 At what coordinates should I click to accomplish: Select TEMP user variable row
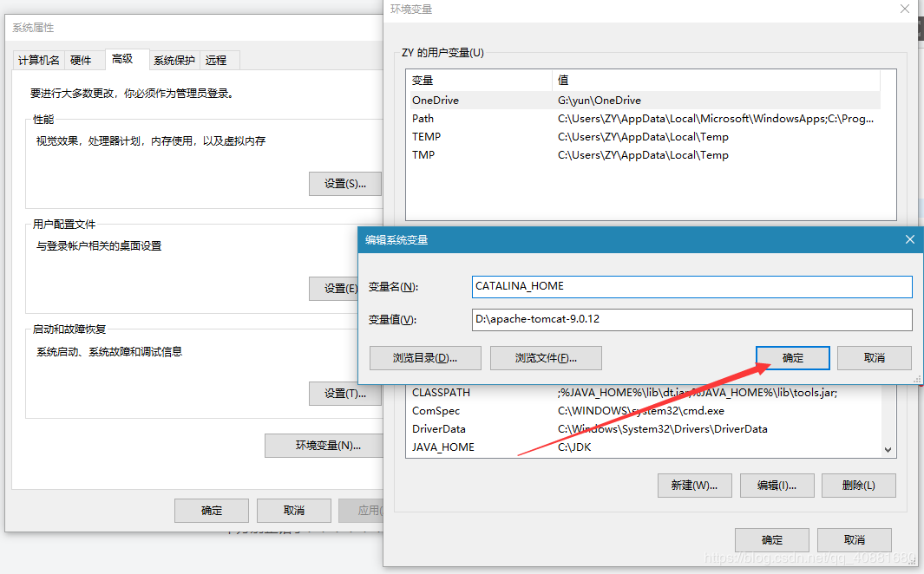click(x=645, y=137)
